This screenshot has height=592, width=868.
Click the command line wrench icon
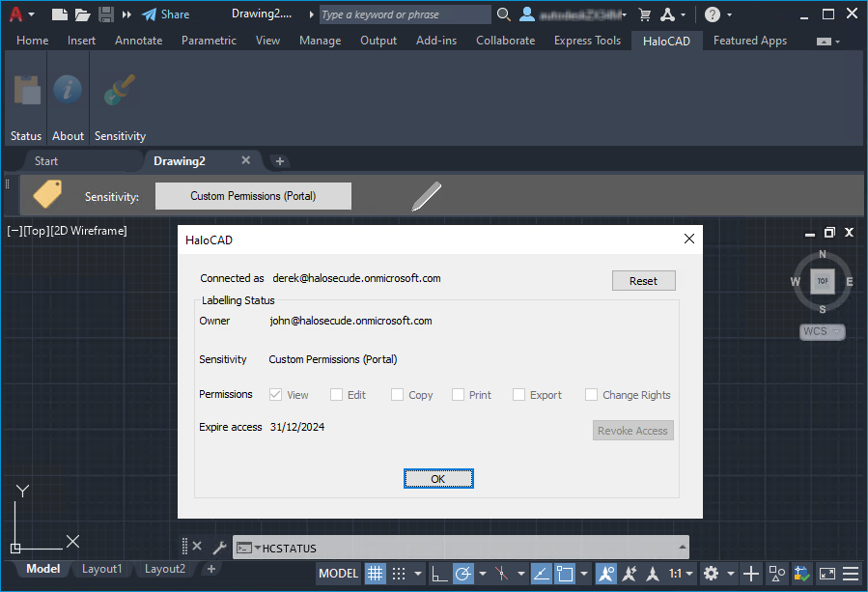click(219, 548)
